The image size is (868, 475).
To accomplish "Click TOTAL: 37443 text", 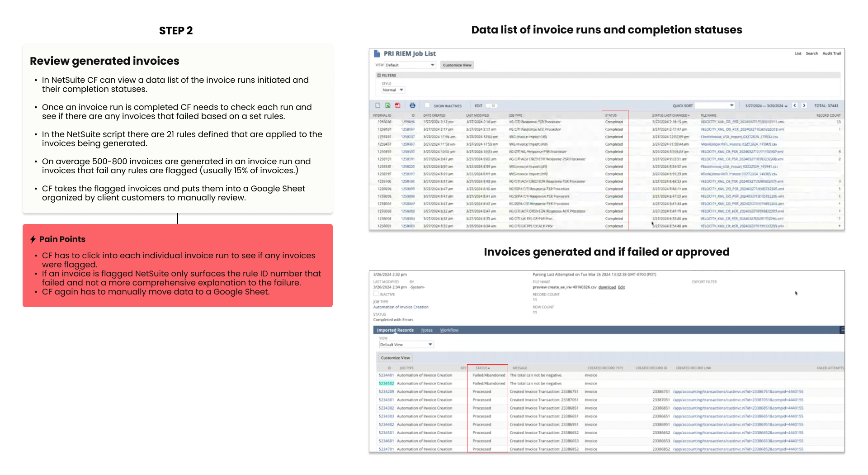I will pyautogui.click(x=826, y=106).
